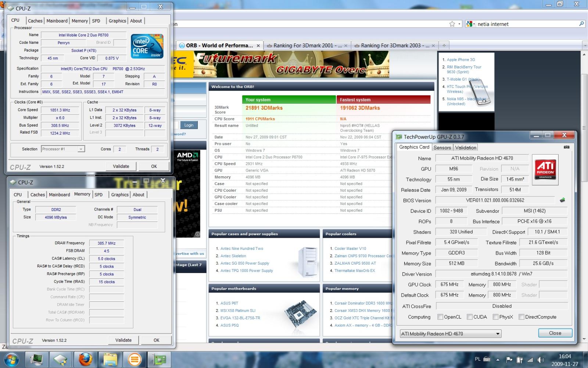Click the Login button on the ORB page
This screenshot has width=588, height=368.
189,125
